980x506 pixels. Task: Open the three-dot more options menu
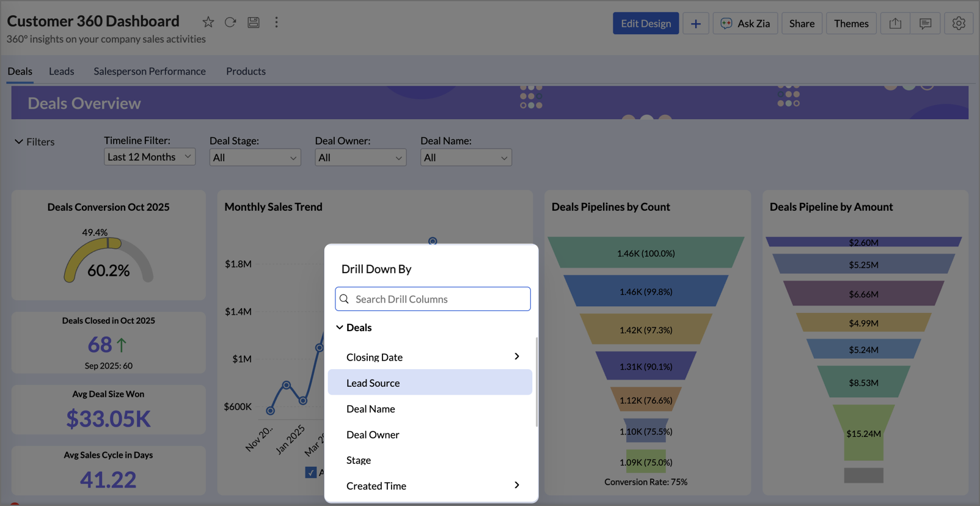point(276,23)
